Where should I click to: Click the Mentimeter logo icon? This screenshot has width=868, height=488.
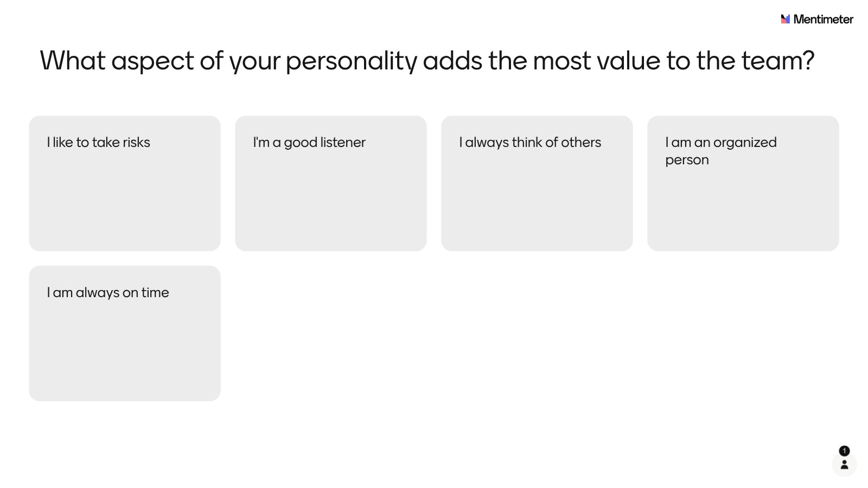point(785,20)
